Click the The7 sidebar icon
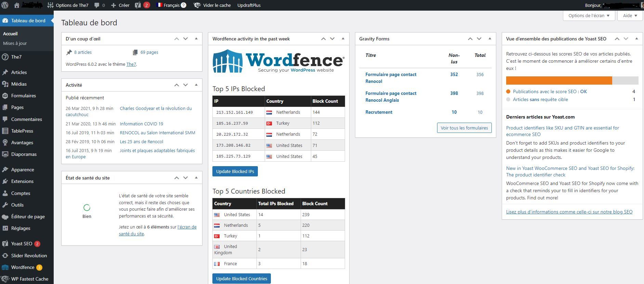The width and height of the screenshot is (644, 284). click(5, 57)
